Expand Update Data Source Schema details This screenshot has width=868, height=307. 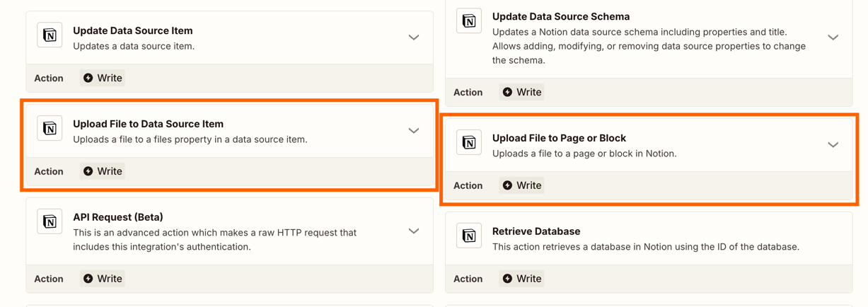(833, 37)
